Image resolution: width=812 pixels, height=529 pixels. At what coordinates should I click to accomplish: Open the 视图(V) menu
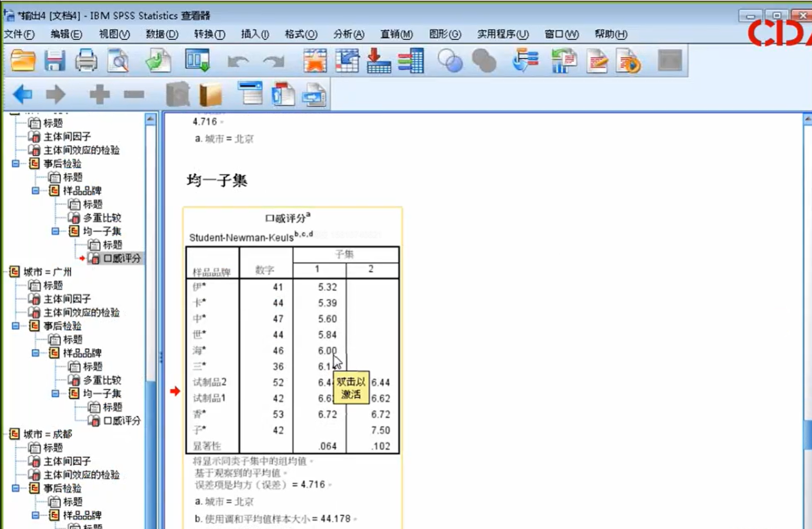click(x=114, y=34)
